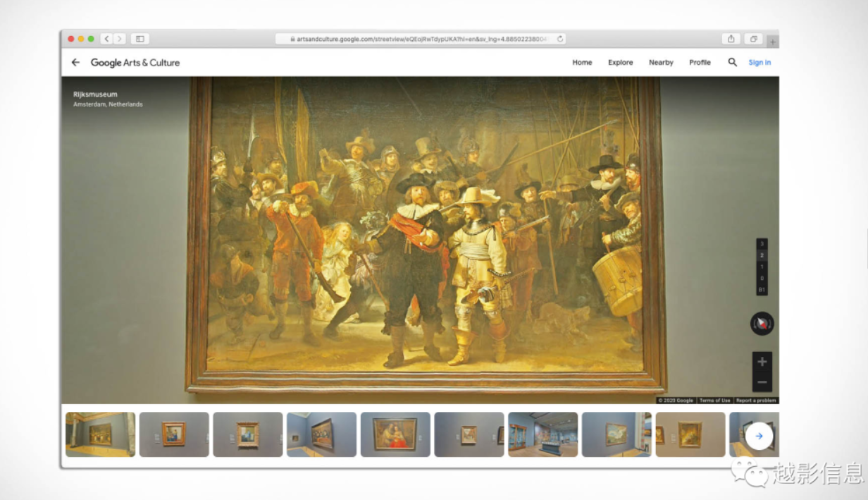
Task: Toggle the Safari sidebar button
Action: (x=139, y=39)
